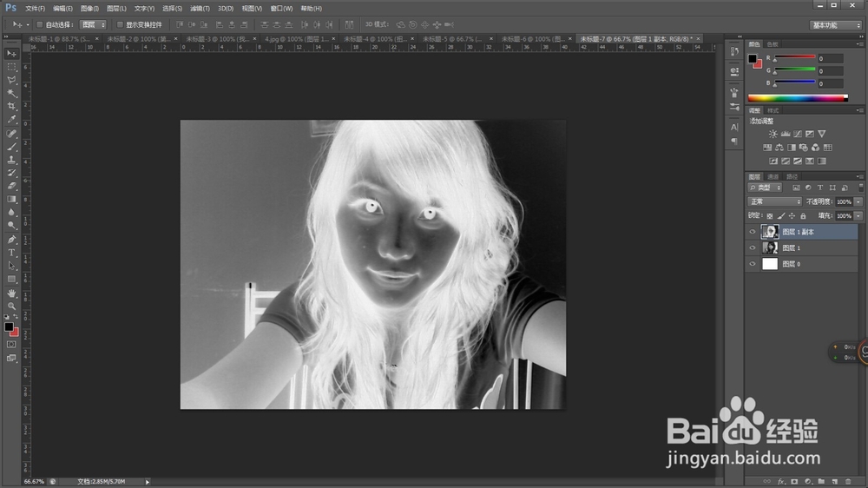The height and width of the screenshot is (488, 868).
Task: Add a Color Balance adjustment
Action: 779,148
